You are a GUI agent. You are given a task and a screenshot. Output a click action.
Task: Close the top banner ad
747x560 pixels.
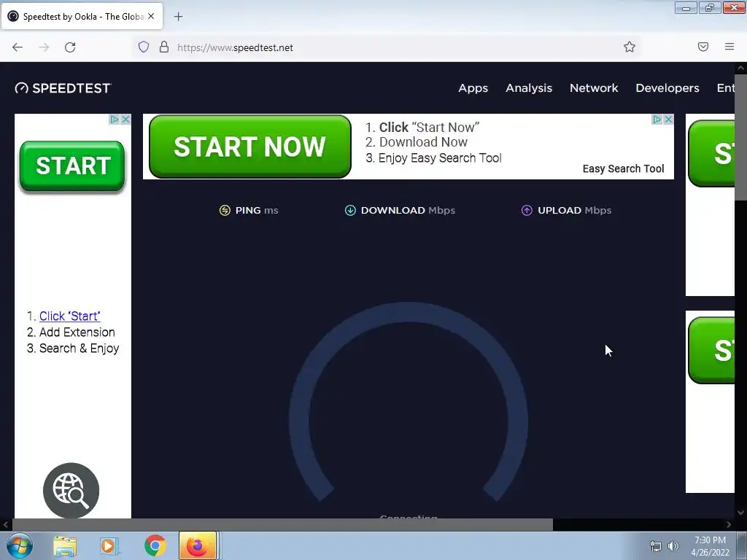point(668,120)
